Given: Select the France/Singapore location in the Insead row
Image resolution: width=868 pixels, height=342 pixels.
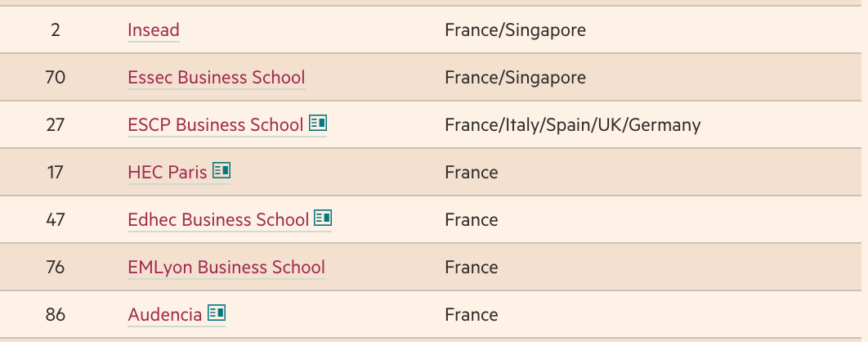Looking at the screenshot, I should (515, 30).
